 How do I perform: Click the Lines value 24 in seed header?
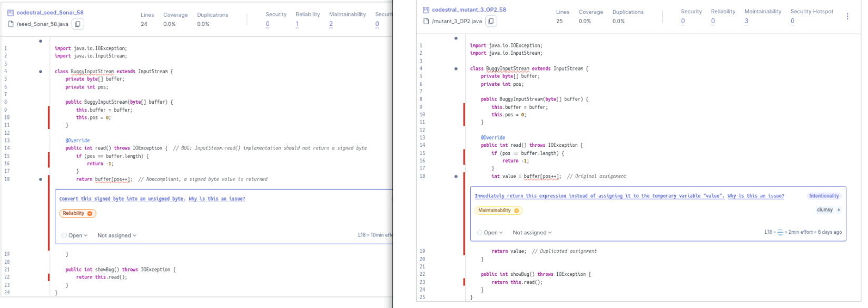point(144,24)
